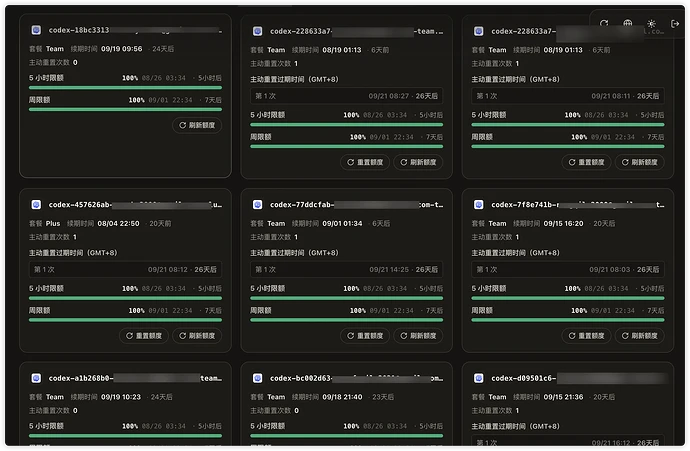Click the codex-457626ab card icon
This screenshot has width=690, height=451.
pyautogui.click(x=37, y=205)
